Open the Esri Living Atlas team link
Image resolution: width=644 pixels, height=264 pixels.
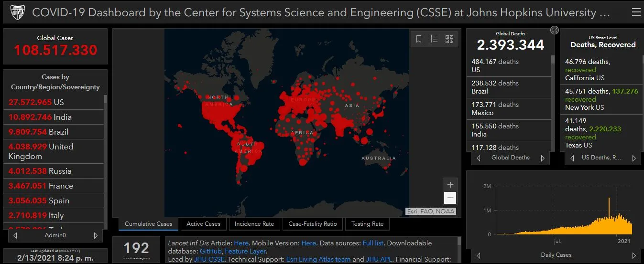318,260
